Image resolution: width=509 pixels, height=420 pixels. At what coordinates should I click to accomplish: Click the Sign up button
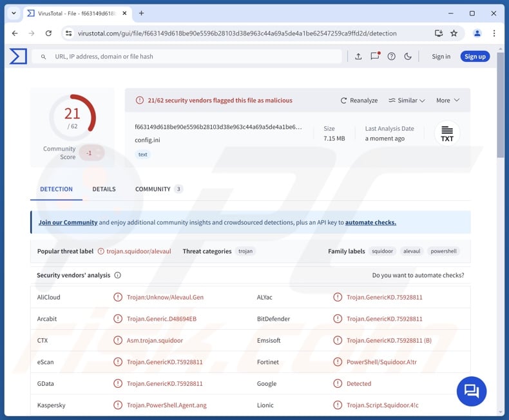[475, 57]
